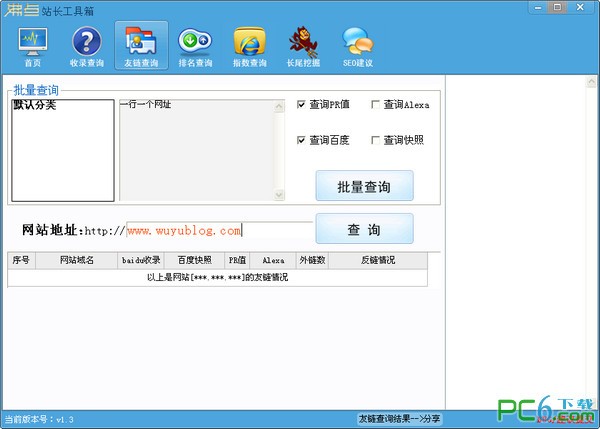
Task: Enable the 查询快照 checkbox
Action: [375, 140]
